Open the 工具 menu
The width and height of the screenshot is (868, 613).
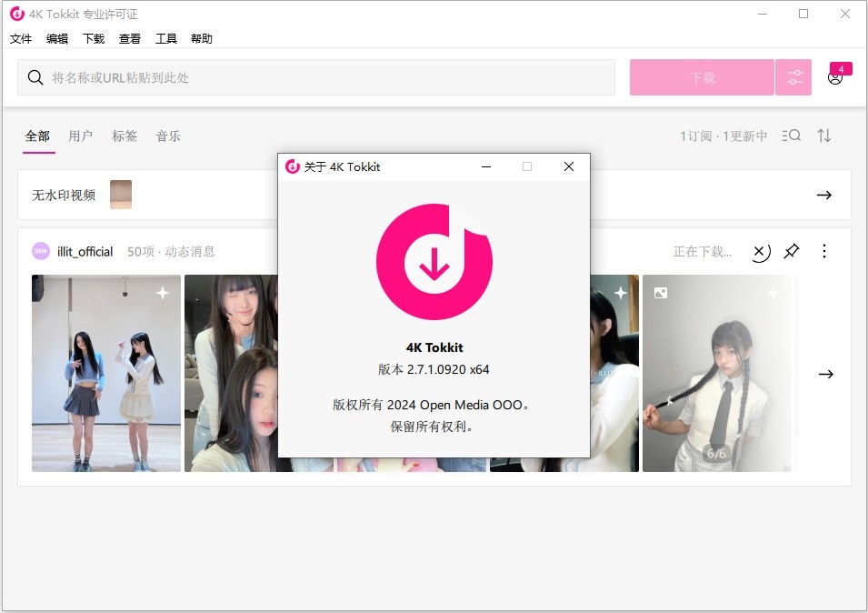click(165, 39)
